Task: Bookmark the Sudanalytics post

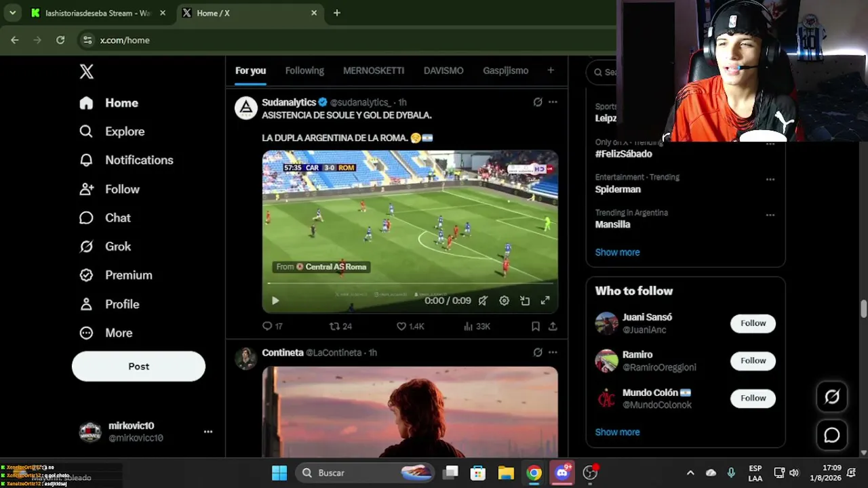Action: click(536, 327)
